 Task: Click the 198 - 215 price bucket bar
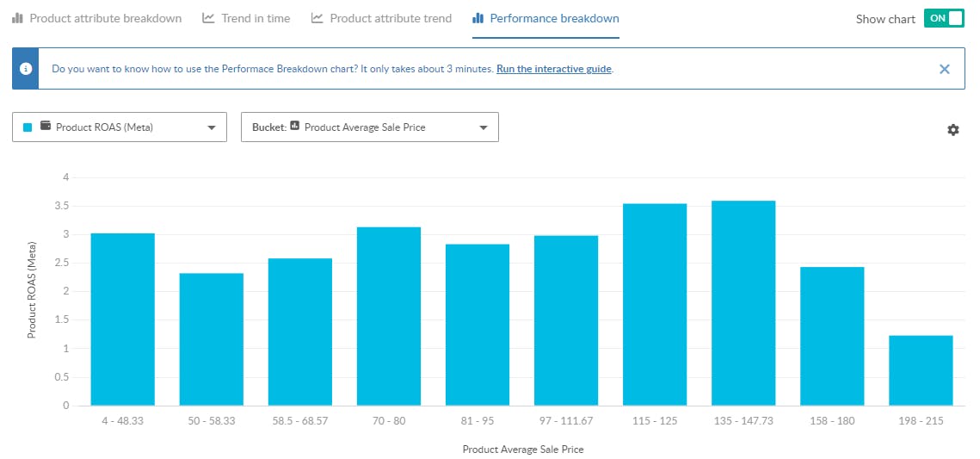point(921,370)
